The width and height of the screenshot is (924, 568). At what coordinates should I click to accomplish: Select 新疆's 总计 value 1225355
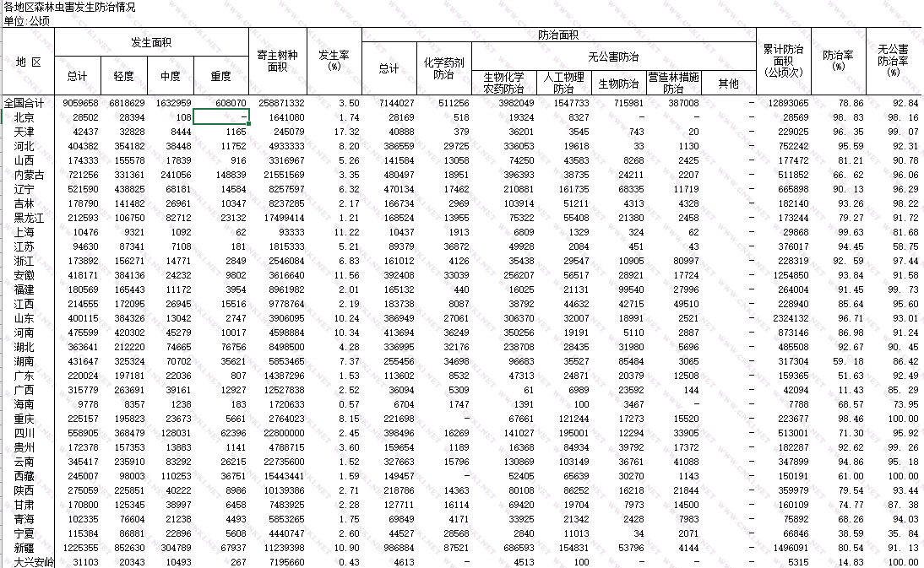(80, 548)
